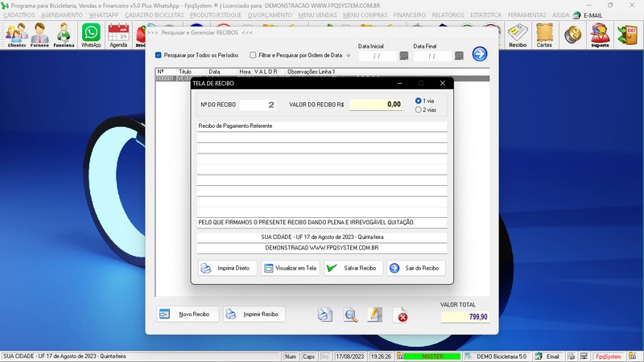Click the gold coin finance icon
The image size is (644, 362).
pyautogui.click(x=572, y=35)
